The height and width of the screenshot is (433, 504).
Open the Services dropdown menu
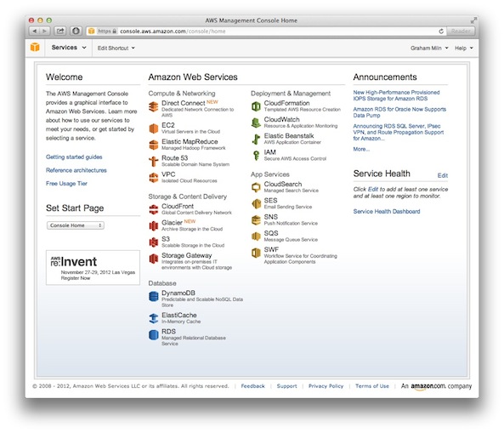(x=69, y=48)
